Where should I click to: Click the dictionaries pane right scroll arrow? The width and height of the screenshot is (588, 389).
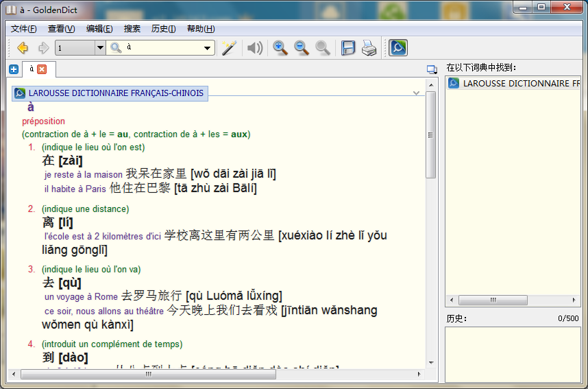pyautogui.click(x=574, y=300)
